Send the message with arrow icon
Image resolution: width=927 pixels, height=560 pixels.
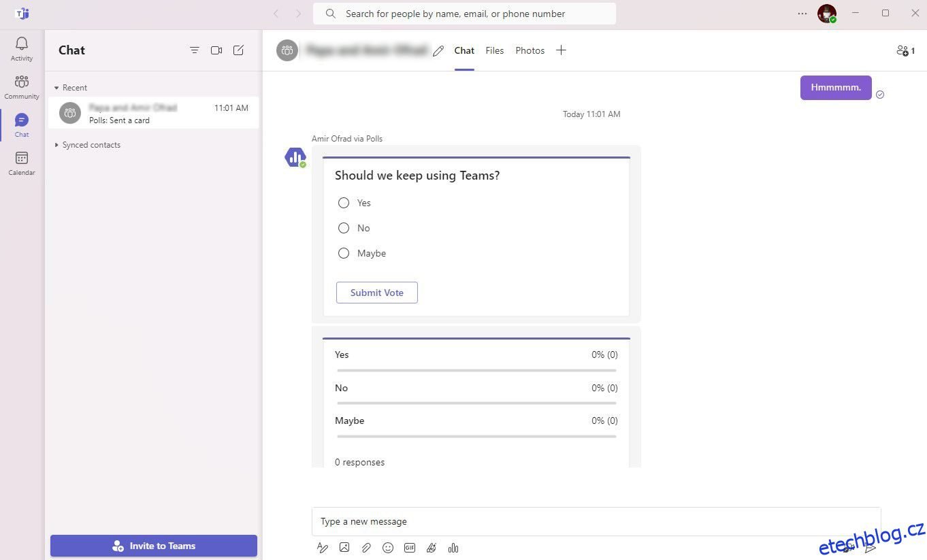click(x=870, y=548)
